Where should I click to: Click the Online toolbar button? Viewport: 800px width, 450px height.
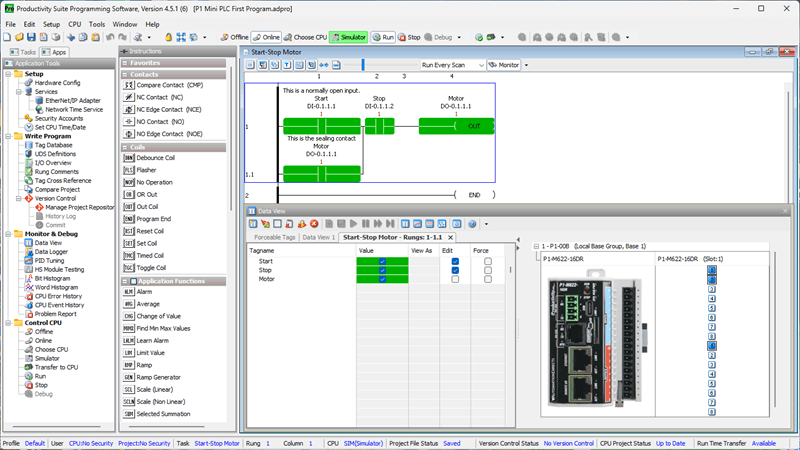coord(266,37)
